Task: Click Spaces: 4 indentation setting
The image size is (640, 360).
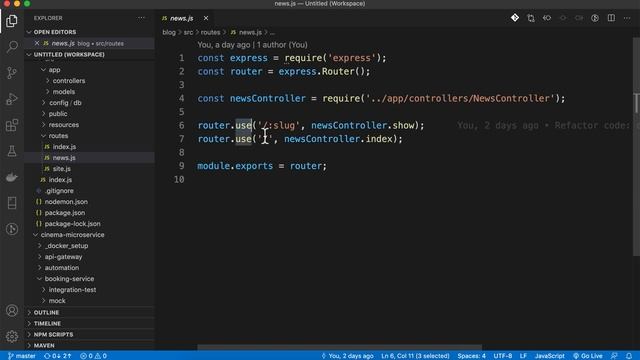Action: coord(471,356)
